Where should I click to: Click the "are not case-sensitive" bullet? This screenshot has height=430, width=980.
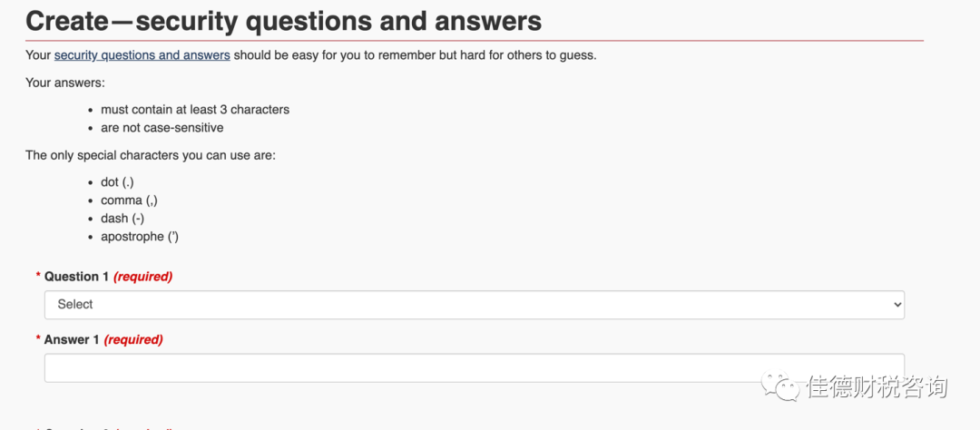tap(162, 128)
